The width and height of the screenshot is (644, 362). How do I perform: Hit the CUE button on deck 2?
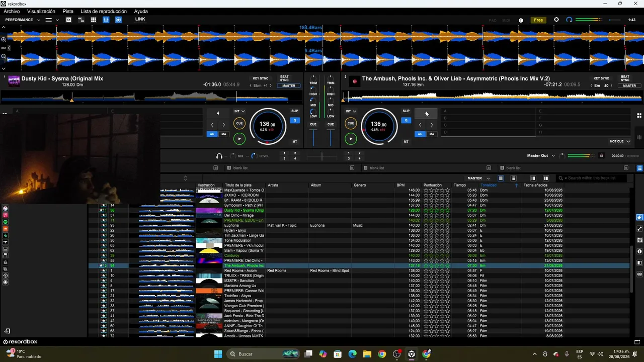click(351, 123)
